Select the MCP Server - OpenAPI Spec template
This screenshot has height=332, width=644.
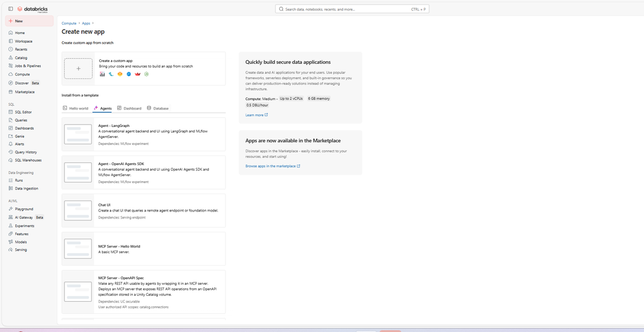(143, 292)
